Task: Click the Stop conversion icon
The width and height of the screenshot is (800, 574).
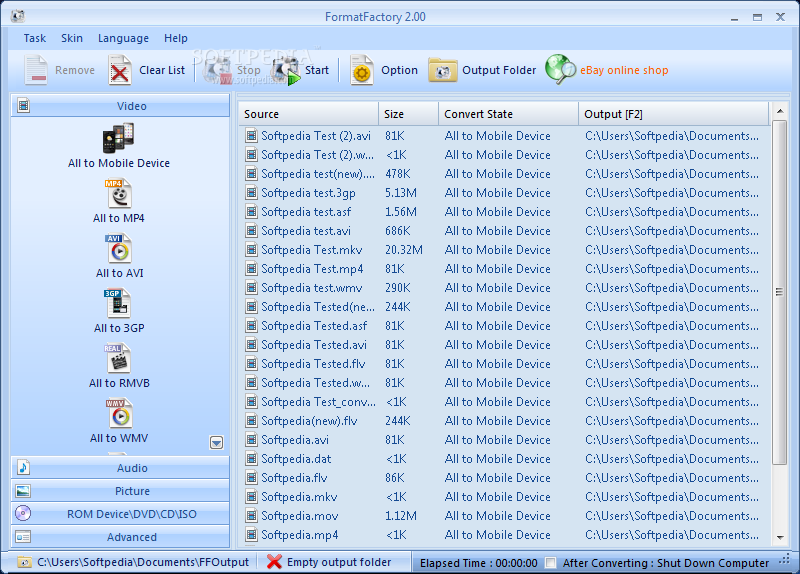Action: point(217,70)
